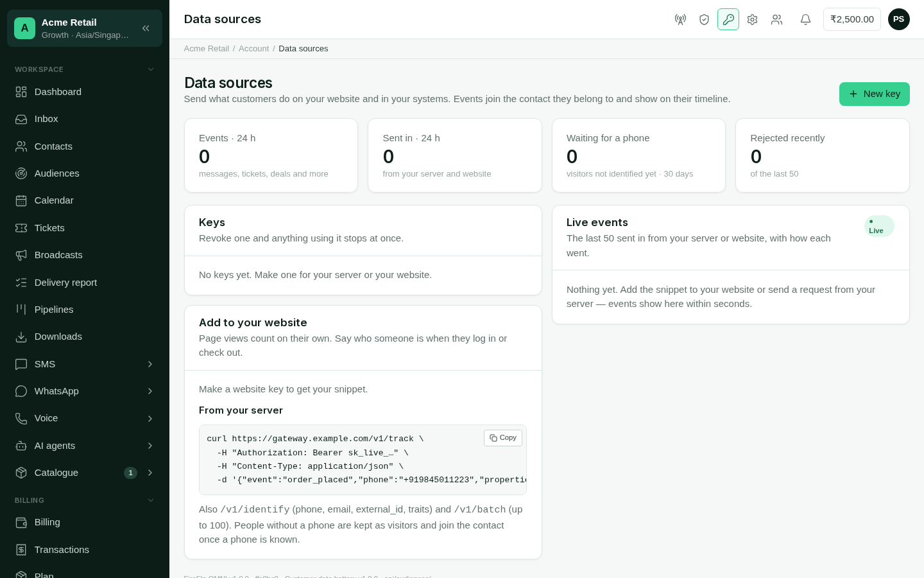
Task: Click the "Events · 24 h" stat label
Action: tap(227, 138)
